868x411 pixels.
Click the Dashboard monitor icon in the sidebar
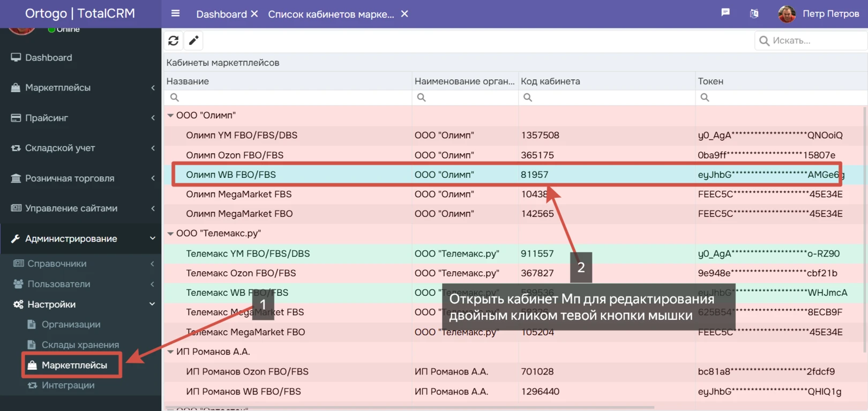(16, 57)
